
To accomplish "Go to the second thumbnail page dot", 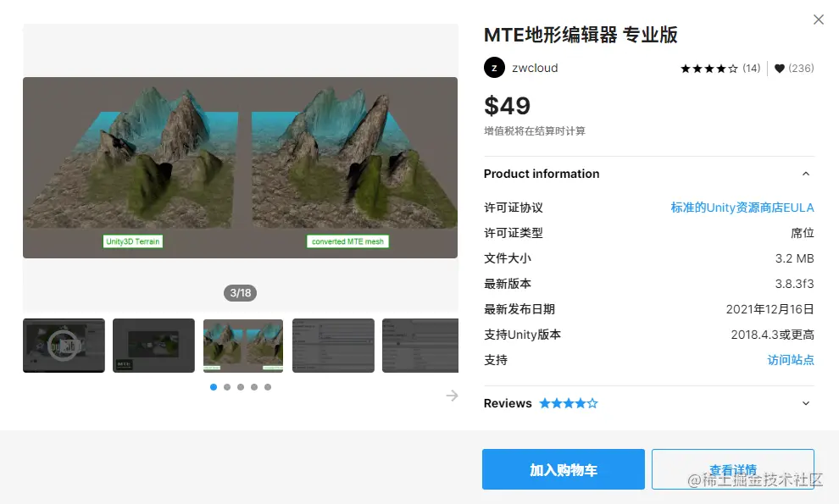I will tap(227, 387).
